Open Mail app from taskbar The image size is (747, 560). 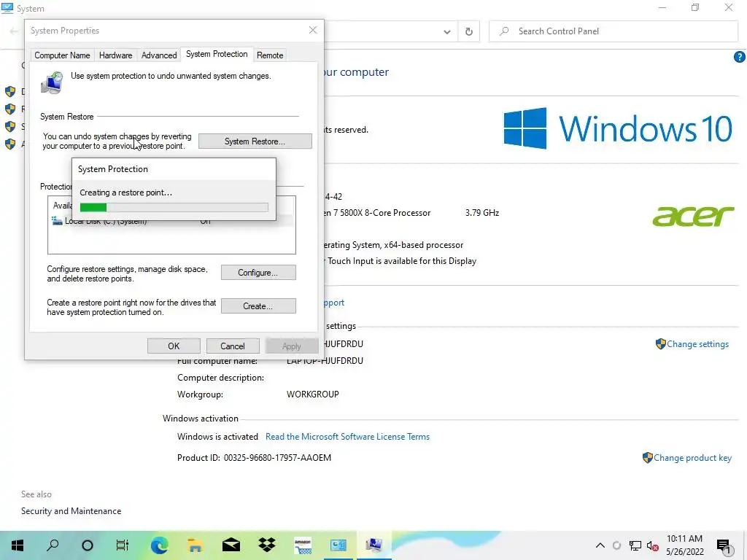pos(231,545)
